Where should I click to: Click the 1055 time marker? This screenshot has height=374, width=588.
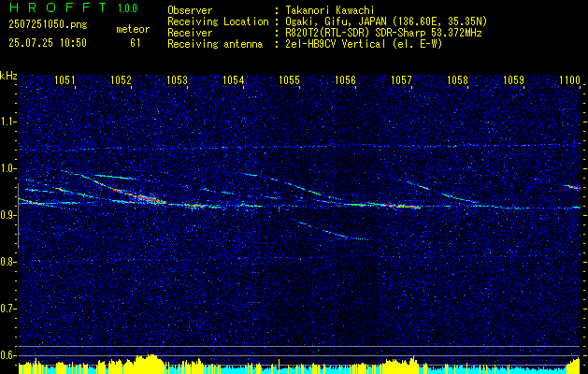[290, 79]
